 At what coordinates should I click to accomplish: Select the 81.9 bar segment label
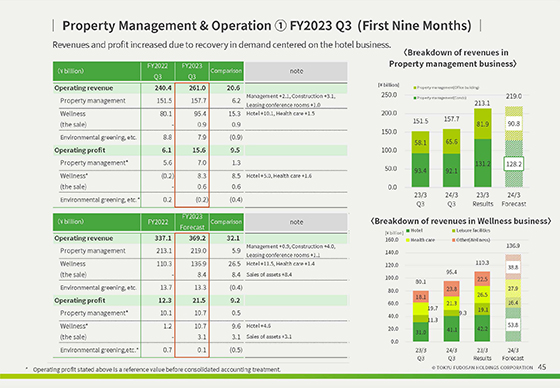[482, 124]
